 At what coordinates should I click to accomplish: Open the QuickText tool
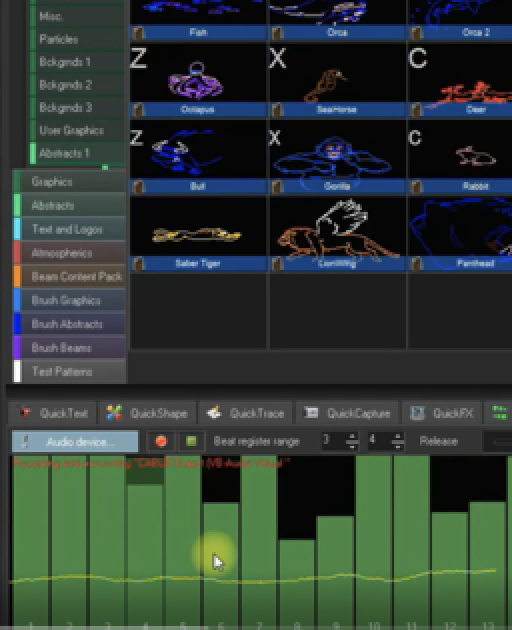pyautogui.click(x=52, y=413)
